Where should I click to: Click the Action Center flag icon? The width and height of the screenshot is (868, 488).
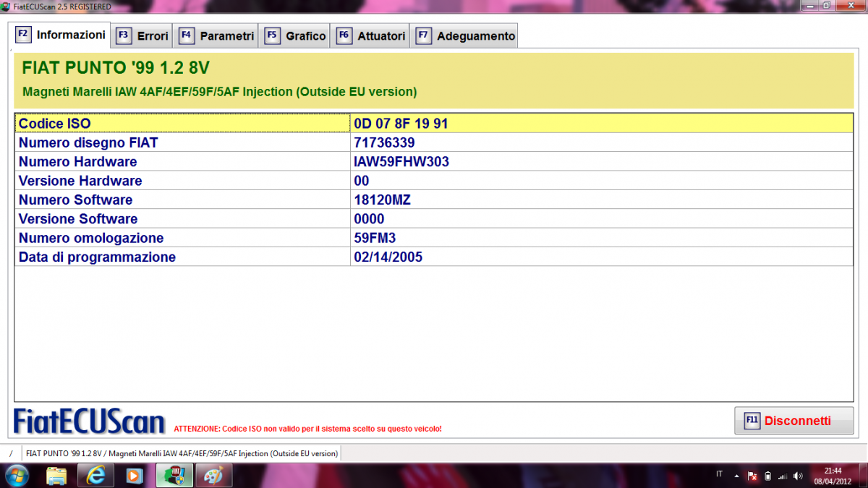click(x=752, y=476)
